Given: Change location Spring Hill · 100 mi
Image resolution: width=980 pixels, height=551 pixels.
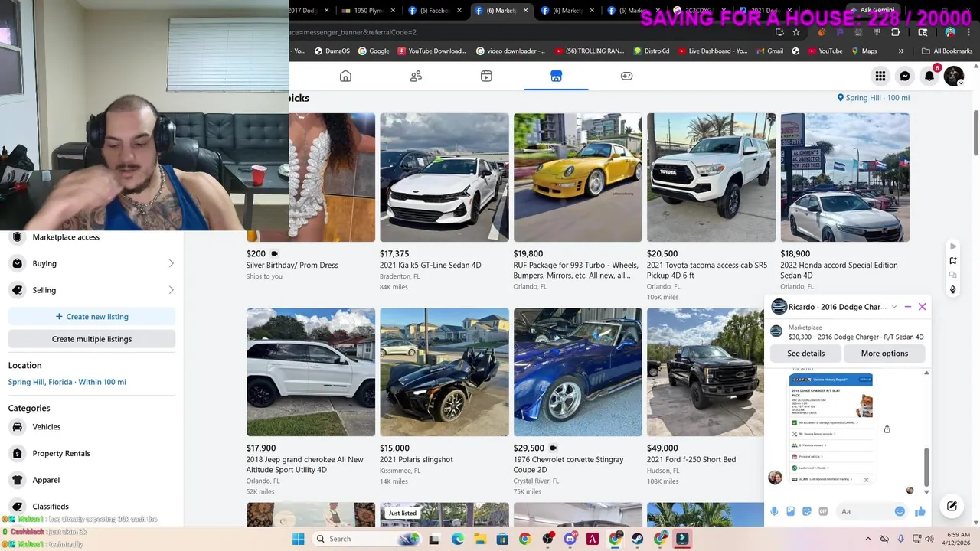Looking at the screenshot, I should point(874,98).
